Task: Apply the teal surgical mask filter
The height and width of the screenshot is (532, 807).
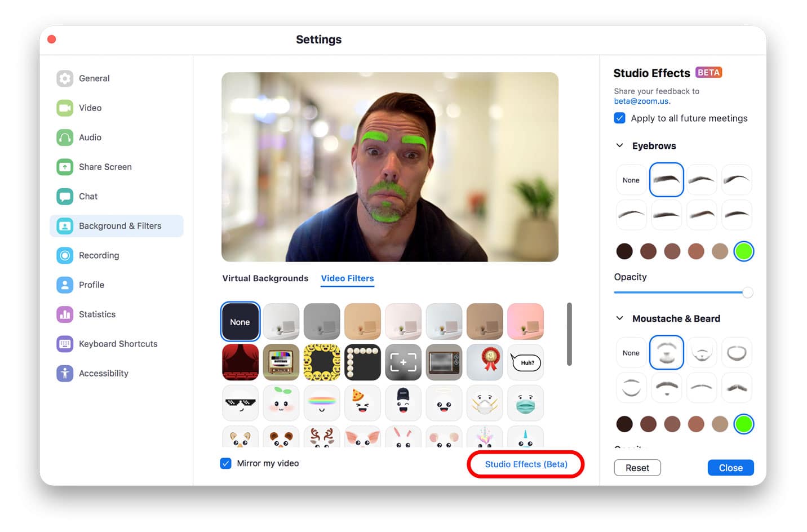Action: (525, 403)
